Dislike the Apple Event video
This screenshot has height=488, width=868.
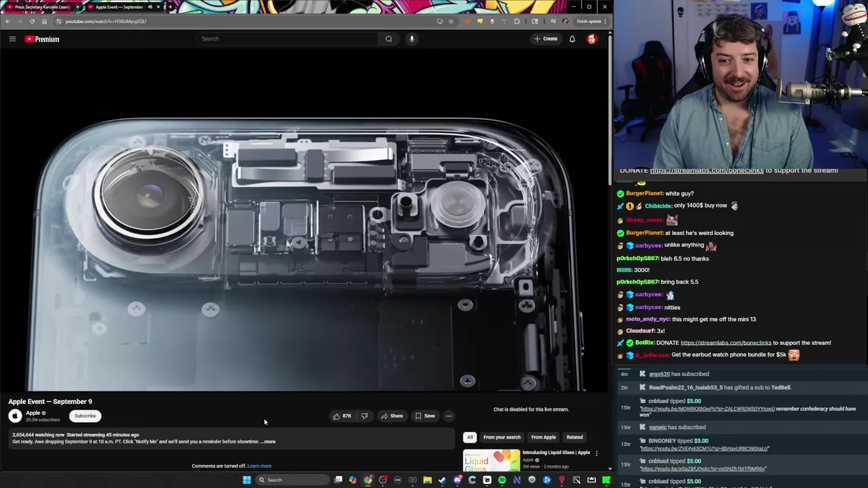364,415
